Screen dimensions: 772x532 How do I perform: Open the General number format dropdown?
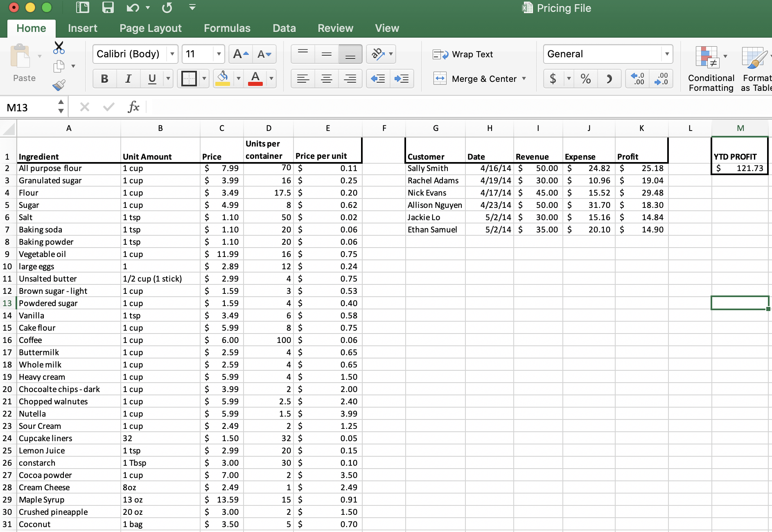tap(667, 54)
